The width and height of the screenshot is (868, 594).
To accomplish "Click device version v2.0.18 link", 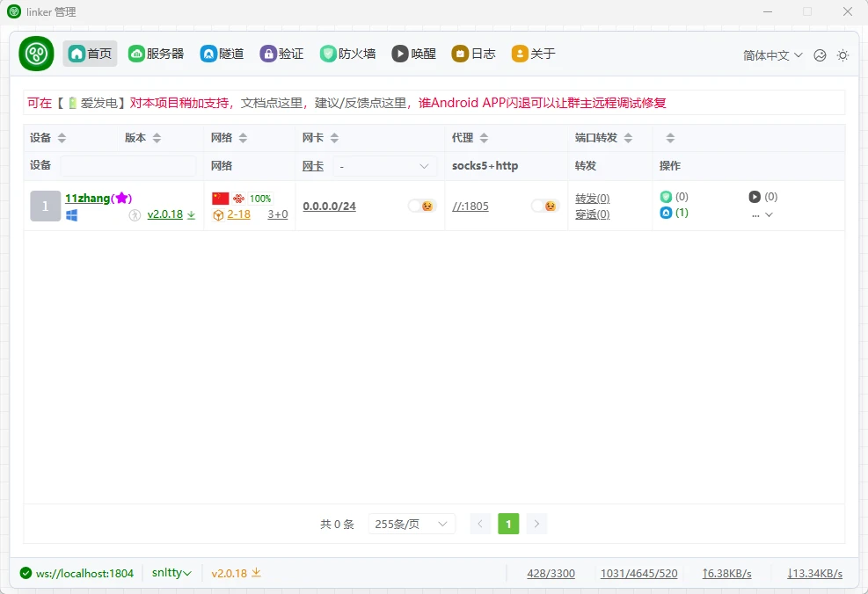I will [165, 214].
